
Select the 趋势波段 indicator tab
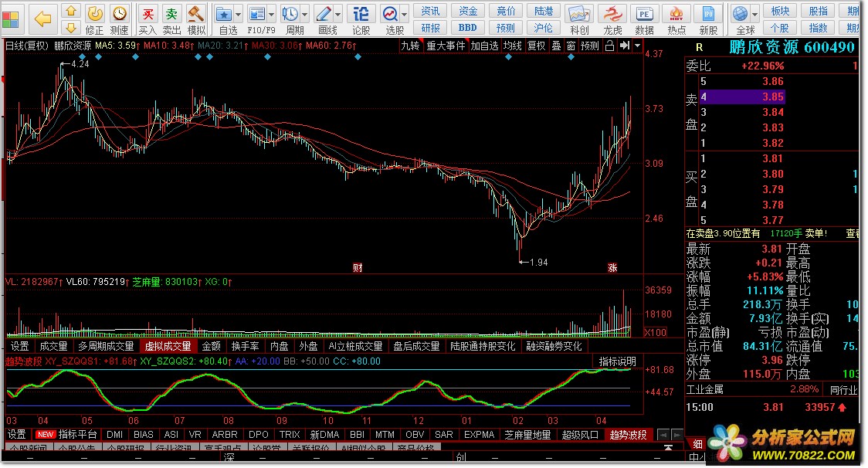[629, 435]
